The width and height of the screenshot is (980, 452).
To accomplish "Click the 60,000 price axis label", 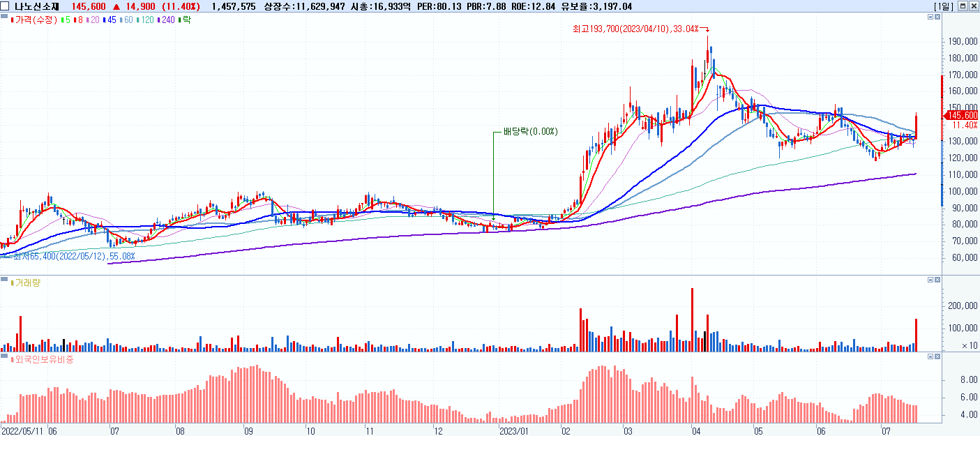I will click(x=965, y=257).
